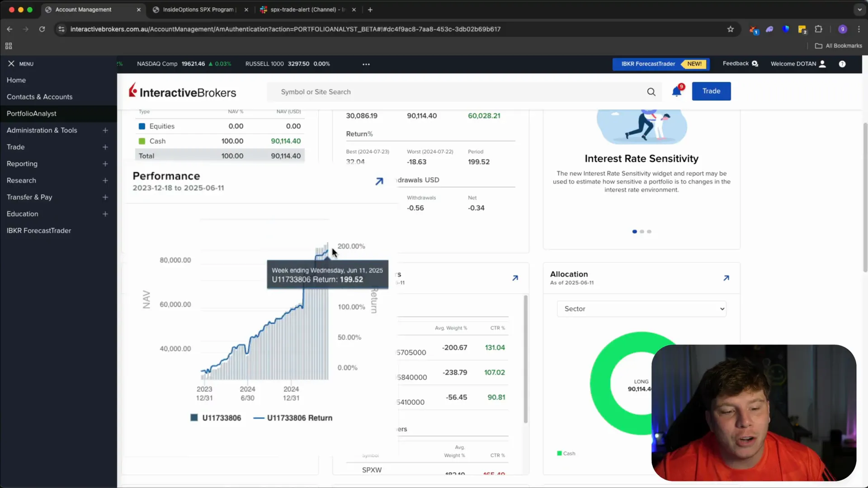Click the search magnifier icon

tap(651, 92)
